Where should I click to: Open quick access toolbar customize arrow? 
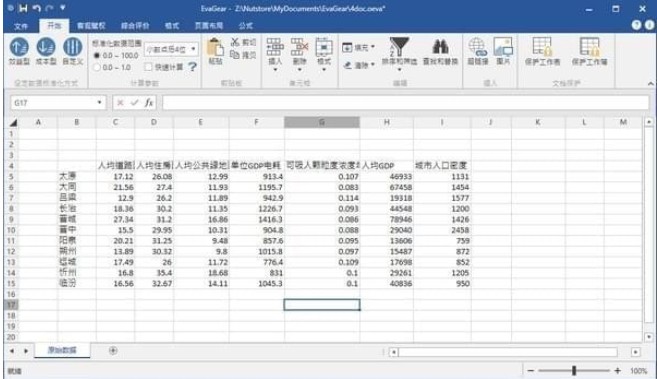coord(62,8)
